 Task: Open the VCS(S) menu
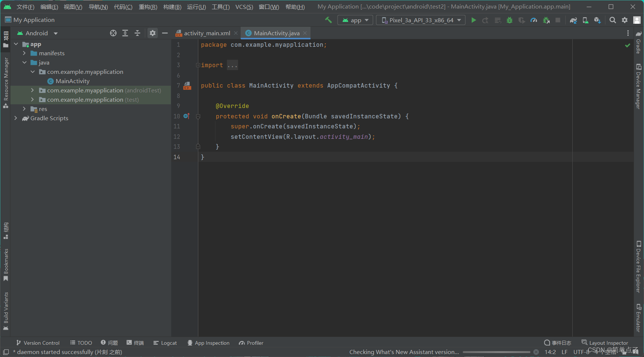[x=244, y=6]
